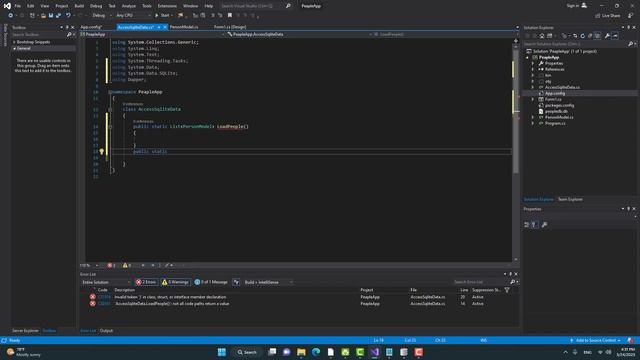Switch to Team Explorer tab
This screenshot has width=640, height=360.
coord(570,199)
